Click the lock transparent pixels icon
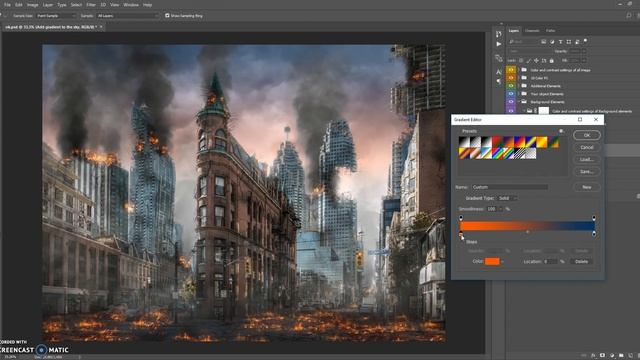The height and width of the screenshot is (360, 640). pos(521,60)
